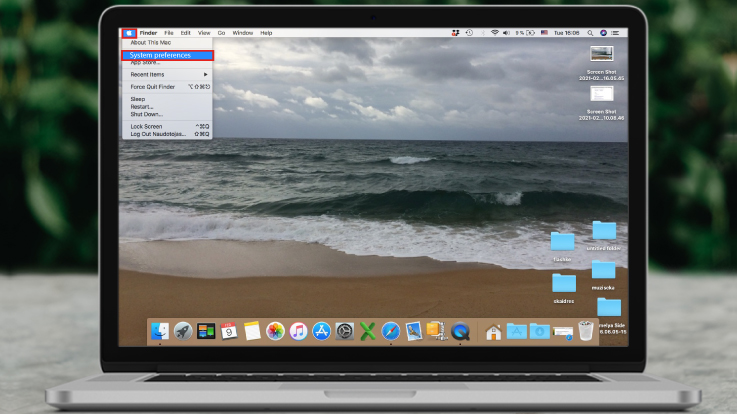The height and width of the screenshot is (414, 737).
Task: Open the Trash in the Dock
Action: 586,331
